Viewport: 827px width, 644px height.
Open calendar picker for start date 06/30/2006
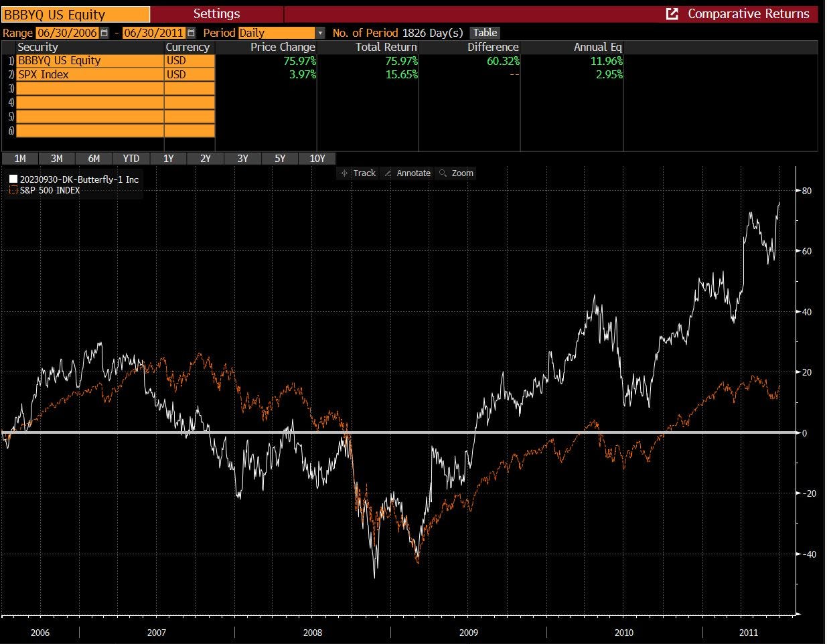(104, 33)
